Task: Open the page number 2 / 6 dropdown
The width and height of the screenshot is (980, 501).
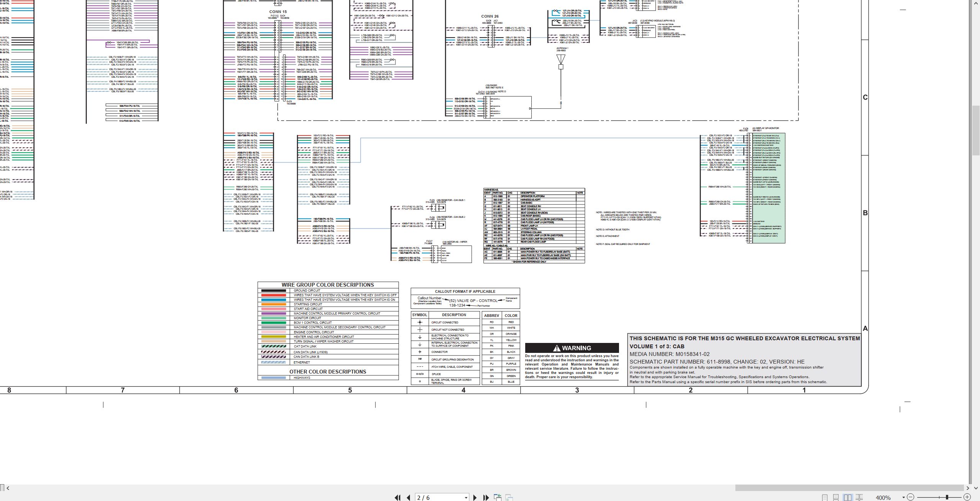Action: (466, 498)
